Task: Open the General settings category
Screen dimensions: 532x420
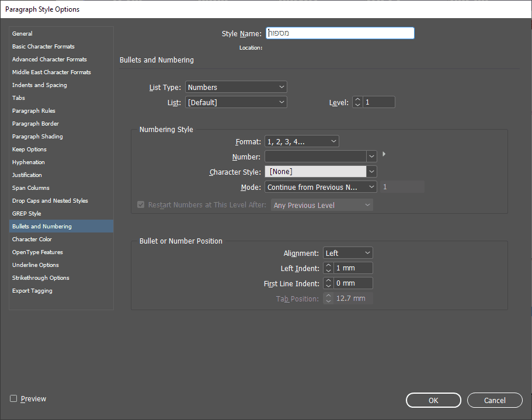Action: [61, 33]
